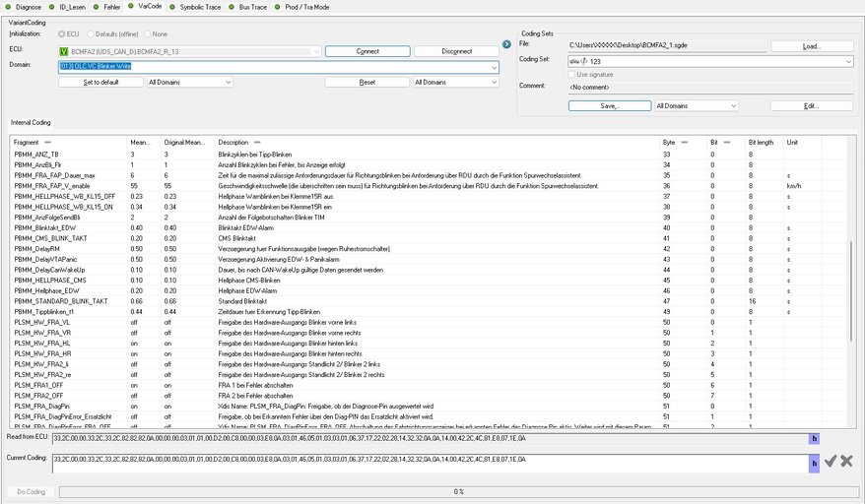
Task: Click the blue arrow icon beside Disconnect
Action: [506, 44]
